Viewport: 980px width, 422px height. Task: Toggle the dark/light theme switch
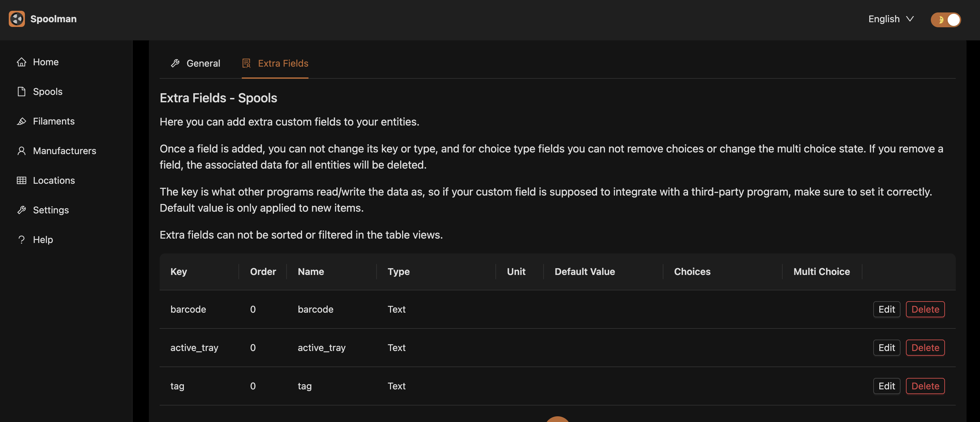945,20
